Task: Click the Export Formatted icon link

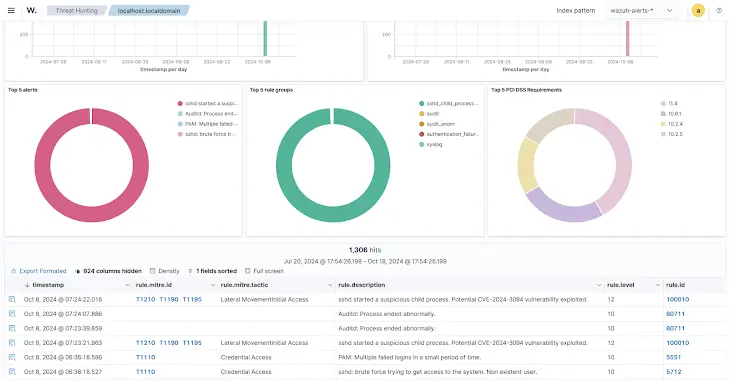Action: tap(39, 271)
